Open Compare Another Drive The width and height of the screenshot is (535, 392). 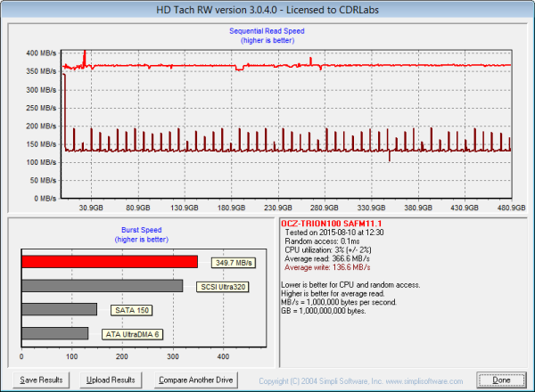(x=194, y=380)
